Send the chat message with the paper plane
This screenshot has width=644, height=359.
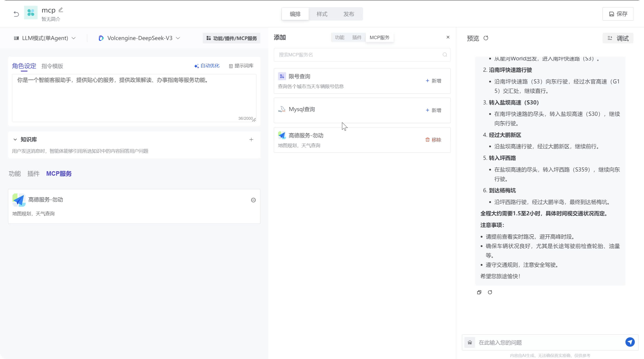[630, 342]
